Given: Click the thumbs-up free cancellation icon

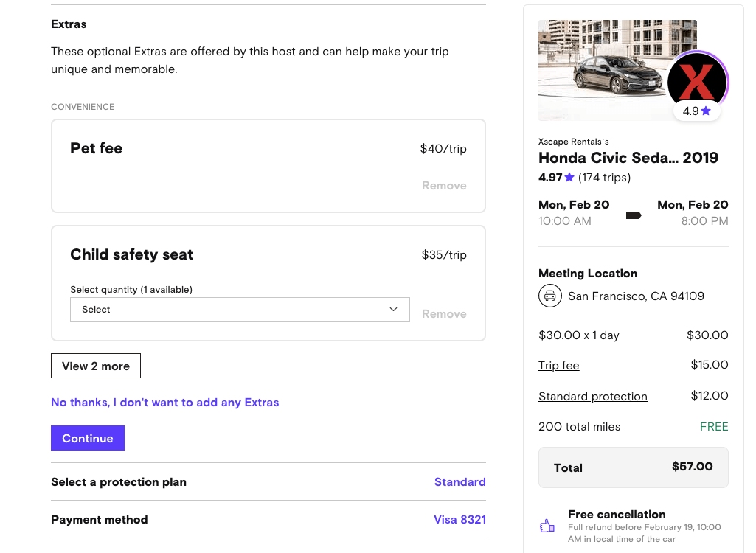Looking at the screenshot, I should (x=547, y=526).
